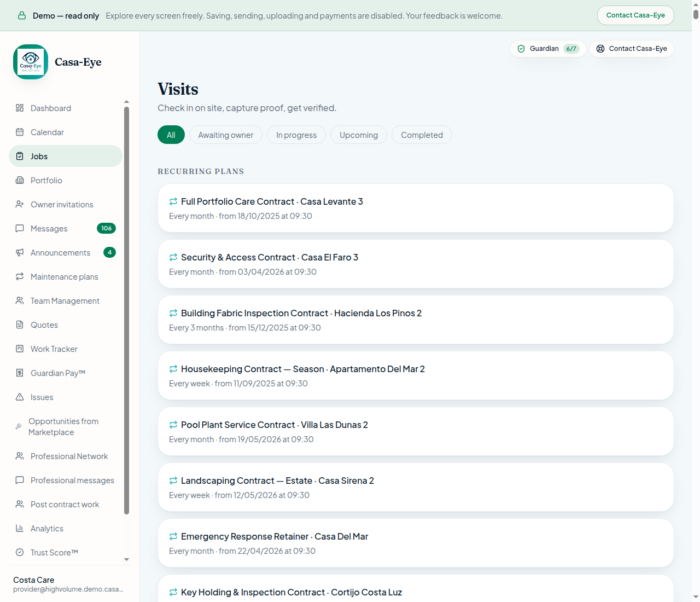
Task: Click the Issues warning triangle icon
Action: coord(20,397)
